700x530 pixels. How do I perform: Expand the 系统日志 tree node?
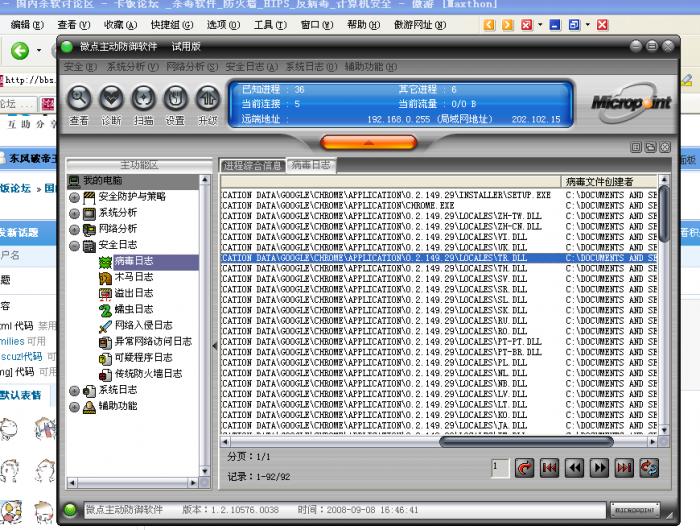(x=75, y=391)
